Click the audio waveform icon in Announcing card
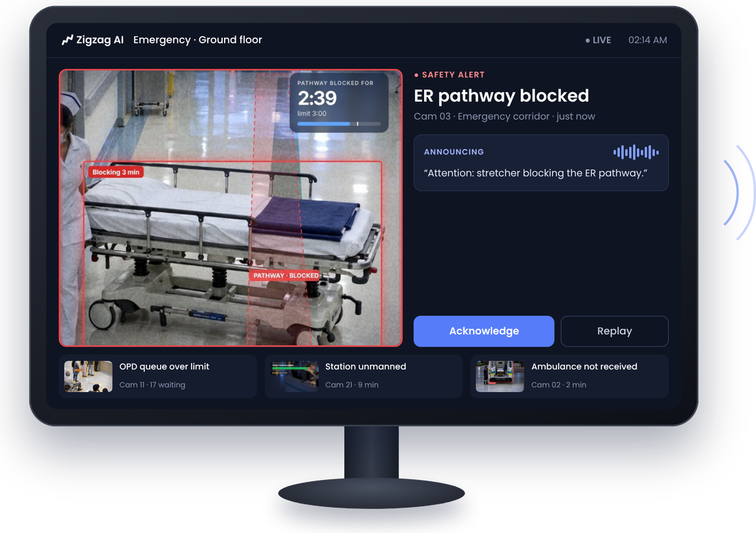This screenshot has width=756, height=533. (x=636, y=153)
